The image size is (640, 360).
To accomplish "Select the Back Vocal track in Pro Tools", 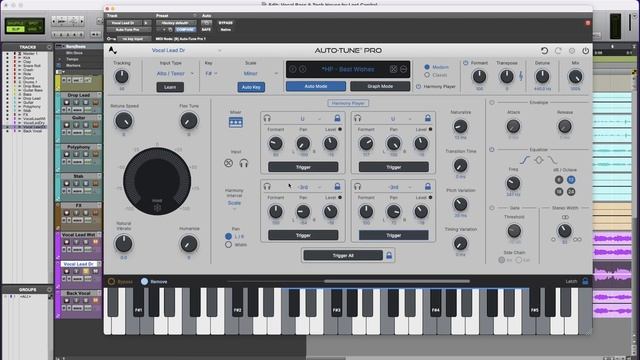I will (x=78, y=293).
